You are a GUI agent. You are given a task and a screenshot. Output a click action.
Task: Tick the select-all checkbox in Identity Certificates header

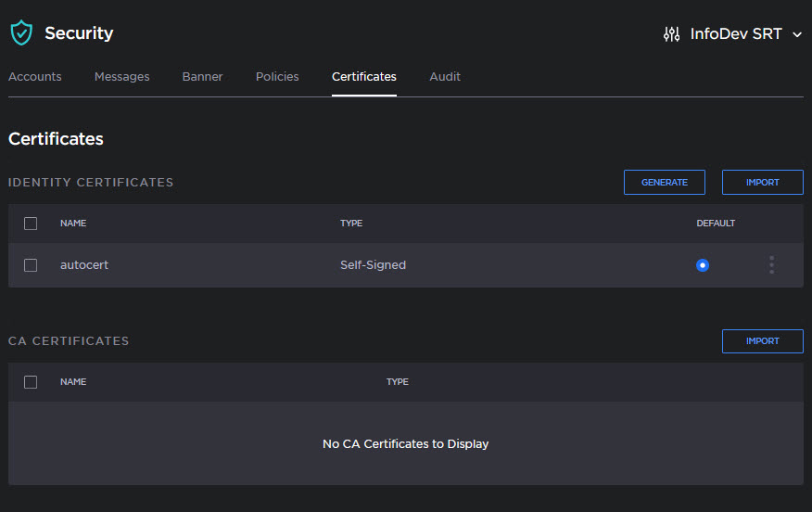click(x=31, y=224)
